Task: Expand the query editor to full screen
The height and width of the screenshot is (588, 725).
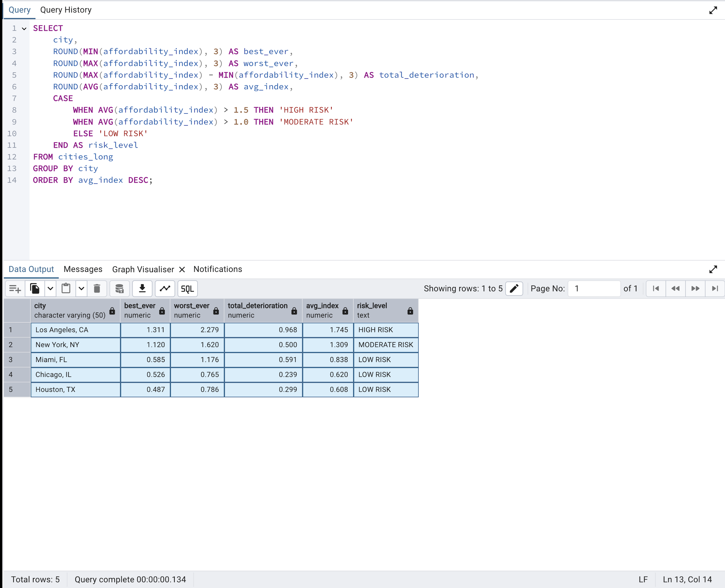Action: click(714, 10)
